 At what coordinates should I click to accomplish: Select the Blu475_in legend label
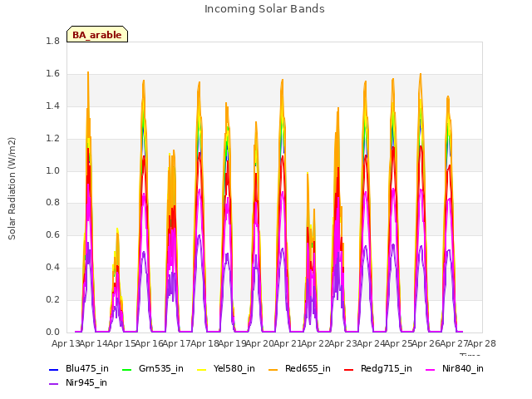pyautogui.click(x=87, y=368)
